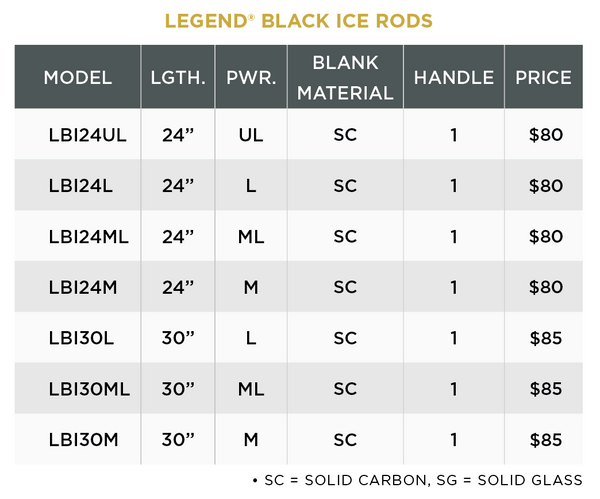This screenshot has height=499, width=600.
Task: Select the LBI24L model name
Action: 80,185
